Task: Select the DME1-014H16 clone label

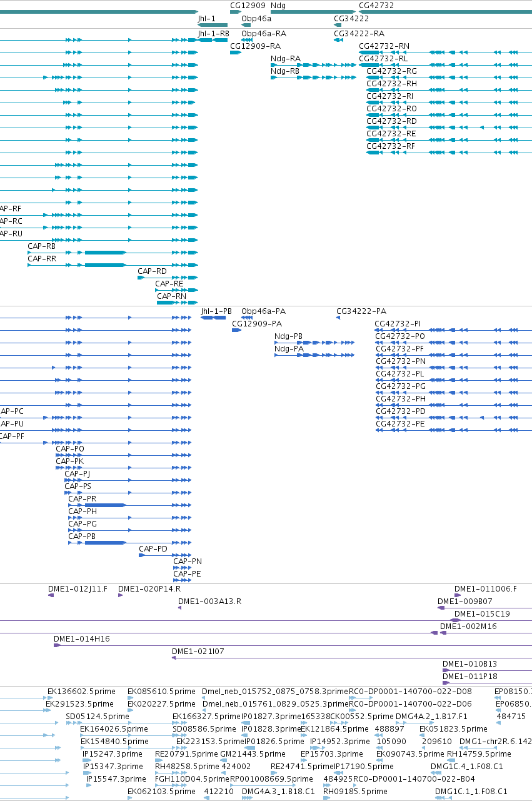Action: (x=82, y=638)
